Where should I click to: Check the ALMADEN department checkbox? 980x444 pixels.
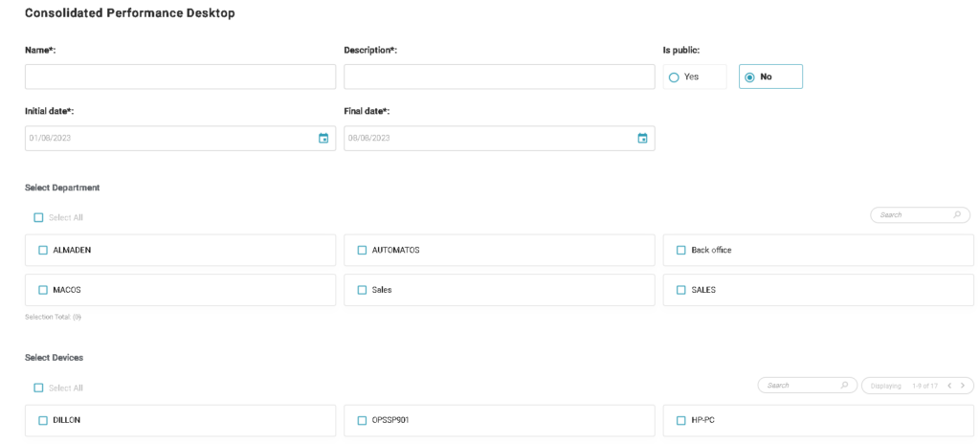click(42, 250)
